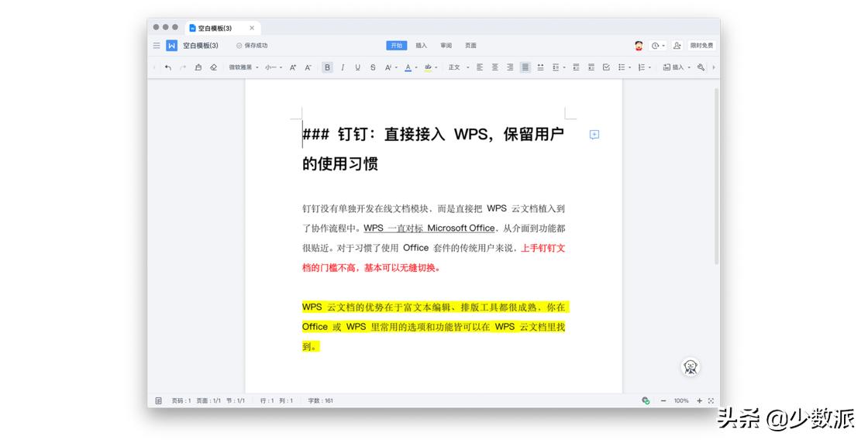Click the green cloud sync status icon
This screenshot has height=443, width=868.
(x=646, y=400)
